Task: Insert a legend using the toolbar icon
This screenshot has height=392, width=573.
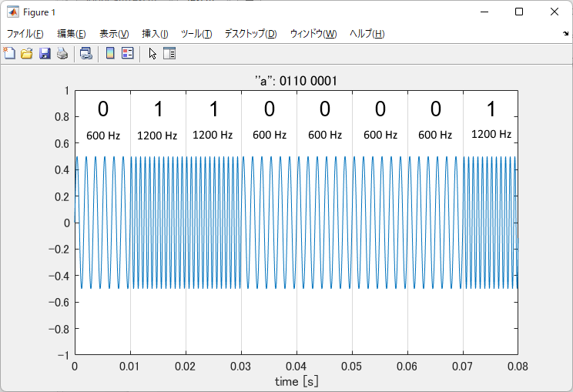Action: [128, 53]
